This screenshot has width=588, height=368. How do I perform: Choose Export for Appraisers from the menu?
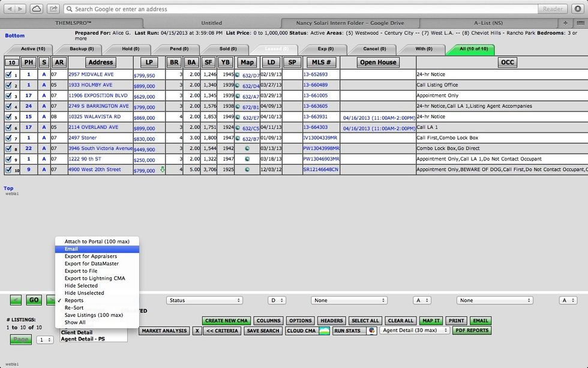[x=97, y=256]
